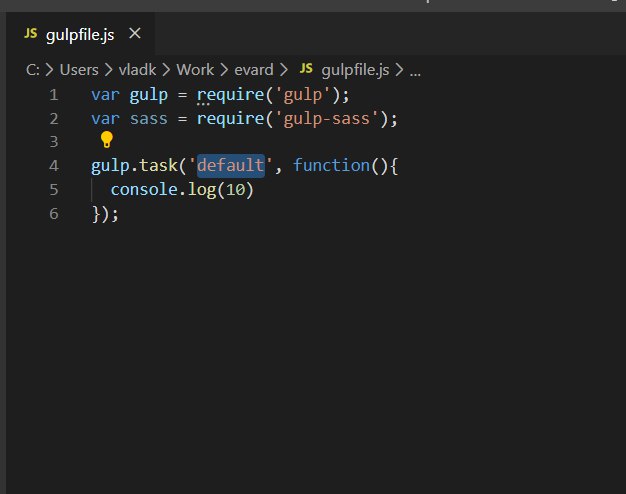626x494 pixels.
Task: Open the vladk breadcrumb segment
Action: click(x=137, y=70)
